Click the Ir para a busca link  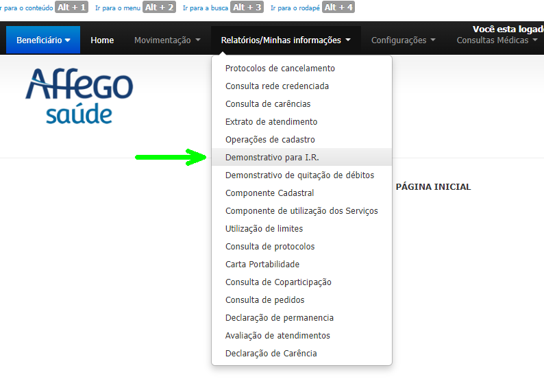click(206, 8)
